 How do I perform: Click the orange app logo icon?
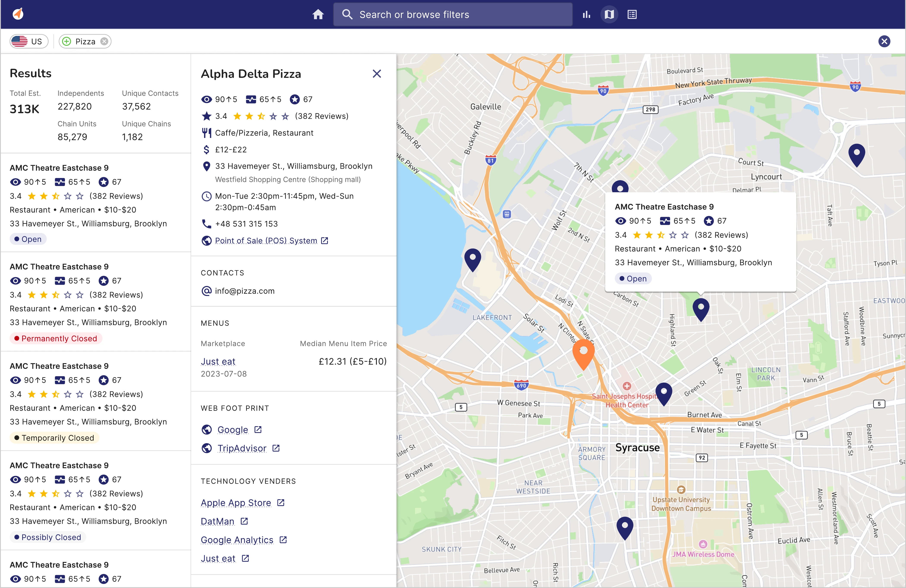click(x=18, y=14)
